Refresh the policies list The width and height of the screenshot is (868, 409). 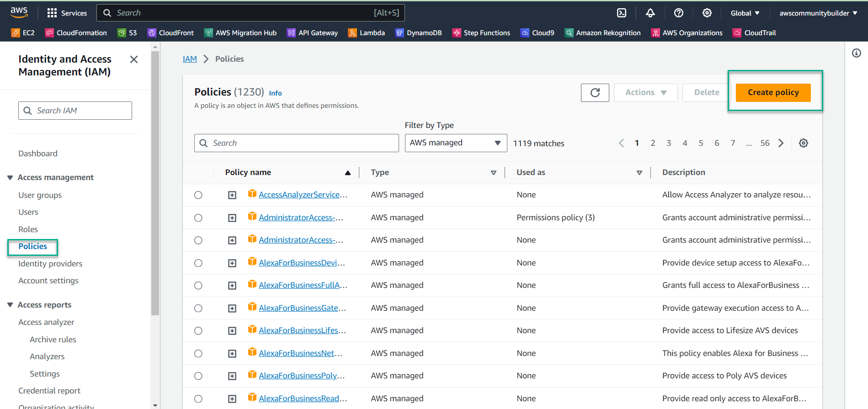coord(595,93)
